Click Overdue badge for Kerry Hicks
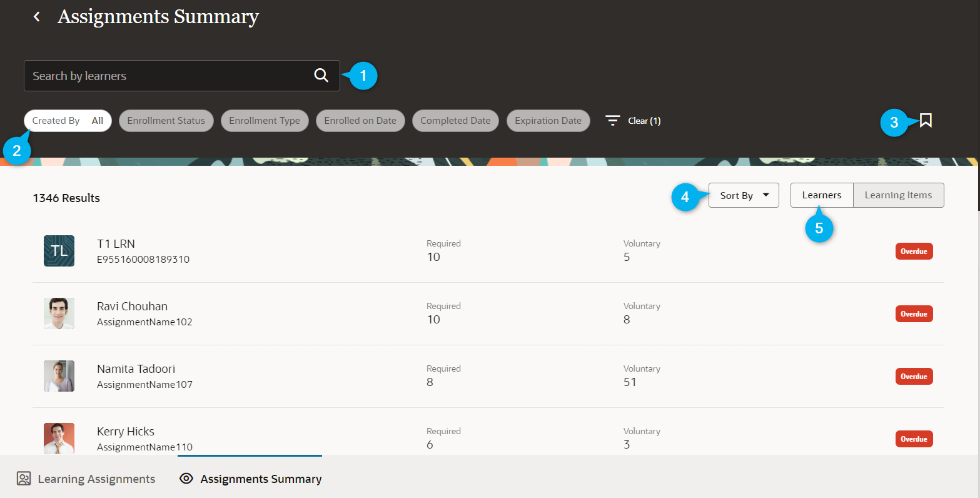This screenshot has height=498, width=980. pos(914,439)
